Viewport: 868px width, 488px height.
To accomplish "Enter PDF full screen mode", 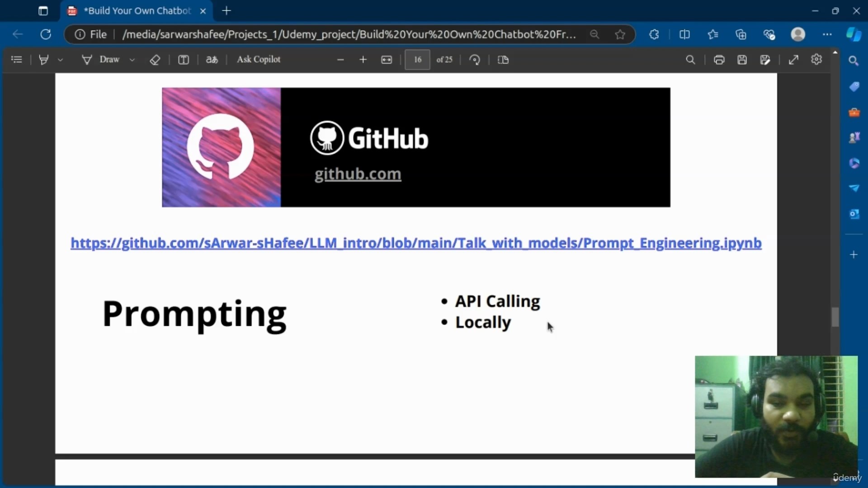I will [794, 60].
